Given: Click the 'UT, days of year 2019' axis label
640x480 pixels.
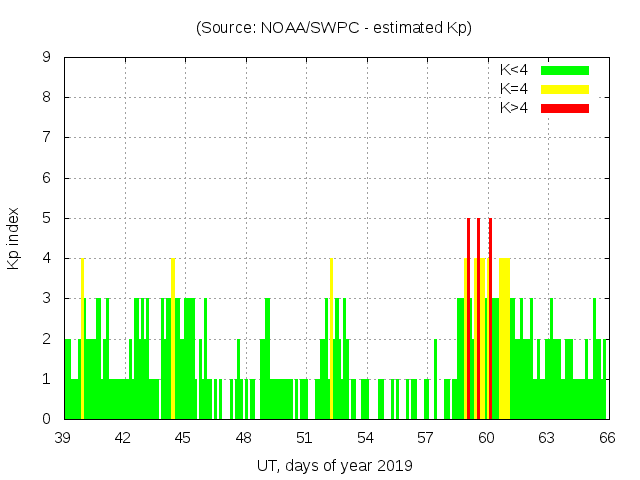Looking at the screenshot, I should [334, 465].
